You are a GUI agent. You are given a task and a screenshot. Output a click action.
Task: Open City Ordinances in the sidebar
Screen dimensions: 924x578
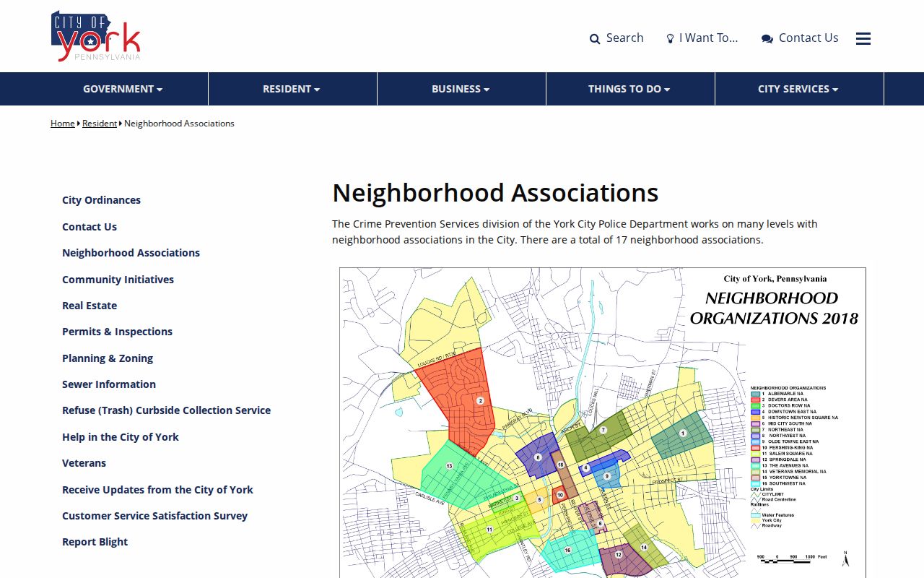pyautogui.click(x=101, y=200)
